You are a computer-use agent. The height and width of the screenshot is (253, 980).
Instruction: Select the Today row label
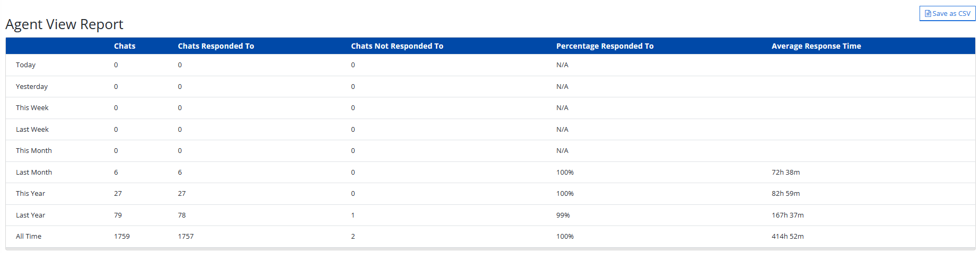(25, 65)
